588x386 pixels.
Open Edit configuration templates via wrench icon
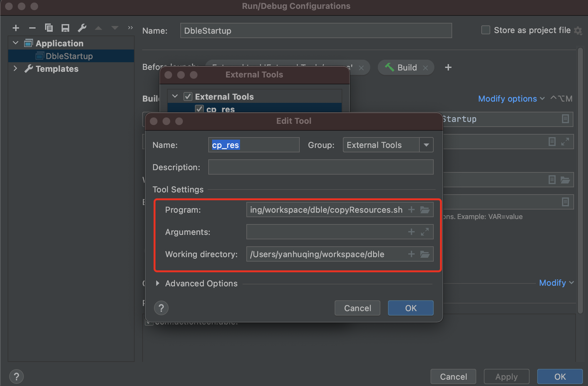pos(82,28)
